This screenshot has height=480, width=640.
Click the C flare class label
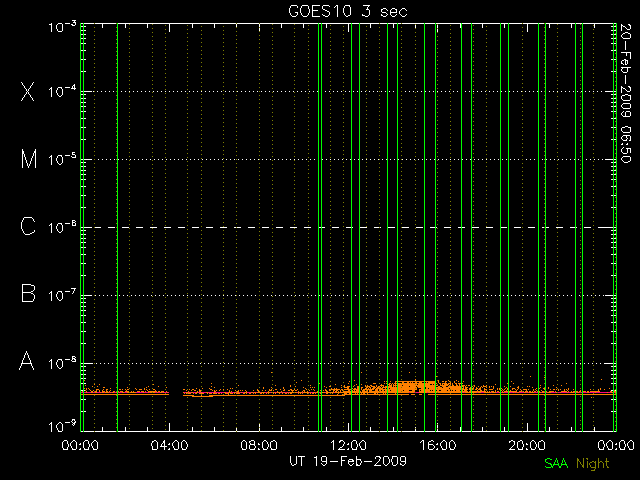pos(28,227)
